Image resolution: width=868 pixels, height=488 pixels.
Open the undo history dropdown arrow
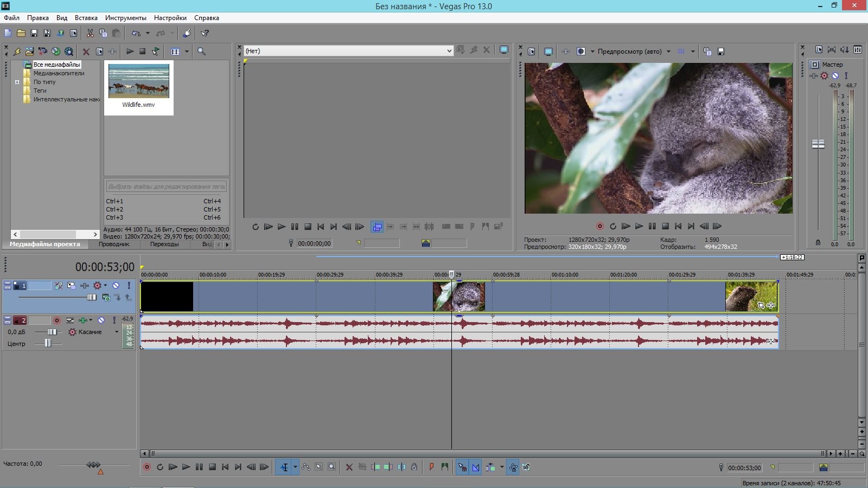148,33
